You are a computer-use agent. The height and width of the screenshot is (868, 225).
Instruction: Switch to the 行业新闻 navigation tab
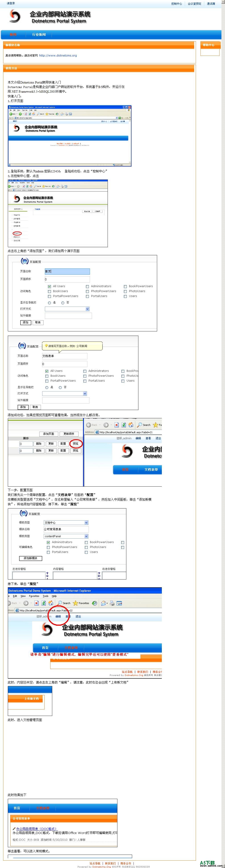[x=39, y=34]
